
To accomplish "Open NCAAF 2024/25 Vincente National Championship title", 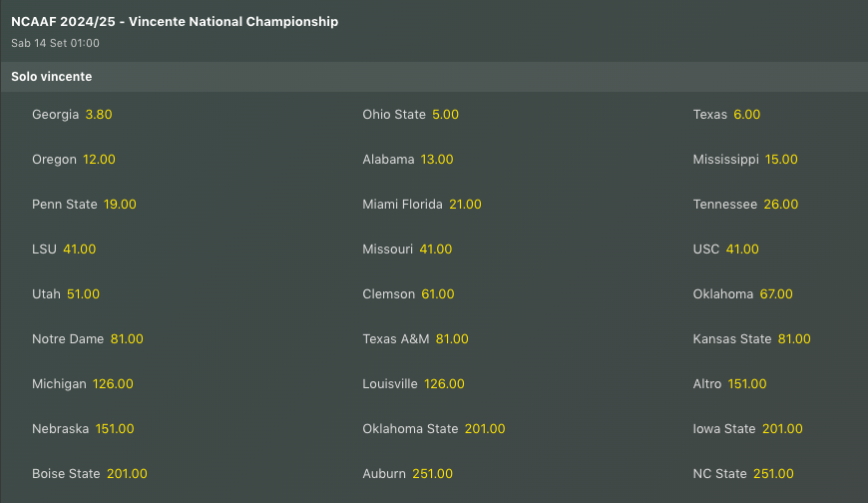I will pos(175,22).
